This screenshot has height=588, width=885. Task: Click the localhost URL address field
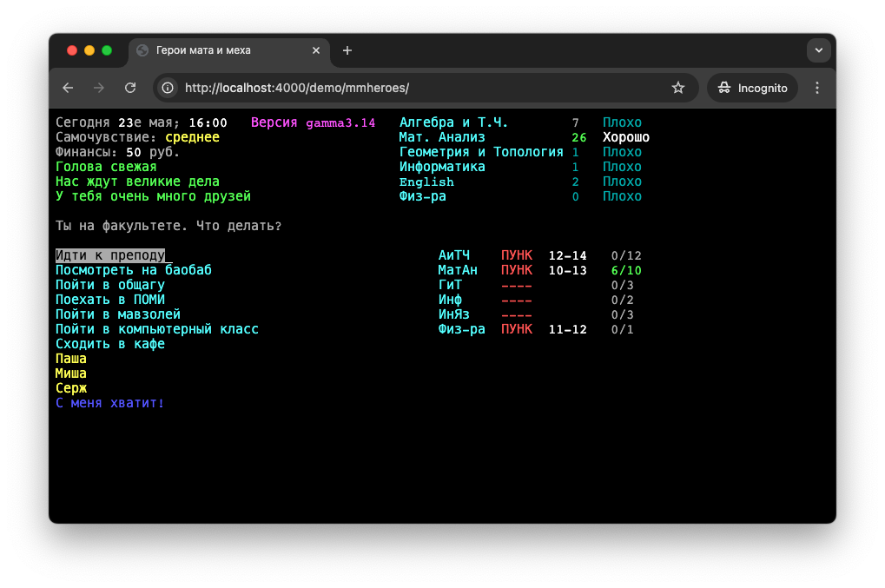(417, 88)
